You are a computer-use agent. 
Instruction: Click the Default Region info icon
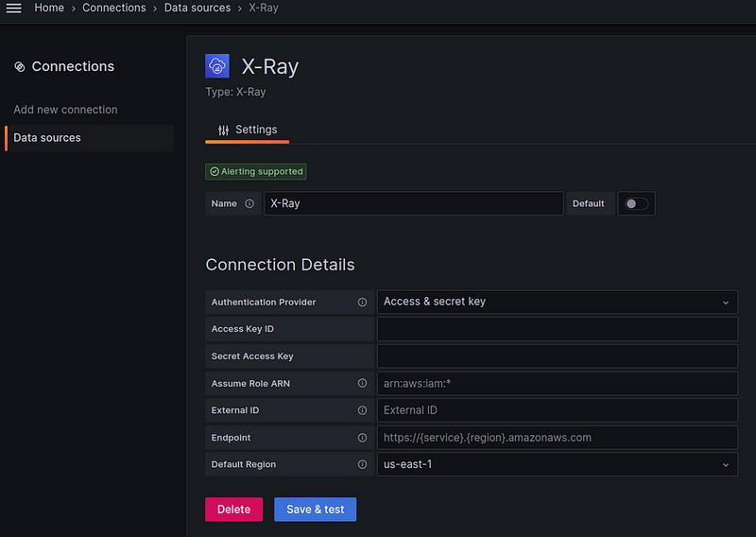coord(362,465)
